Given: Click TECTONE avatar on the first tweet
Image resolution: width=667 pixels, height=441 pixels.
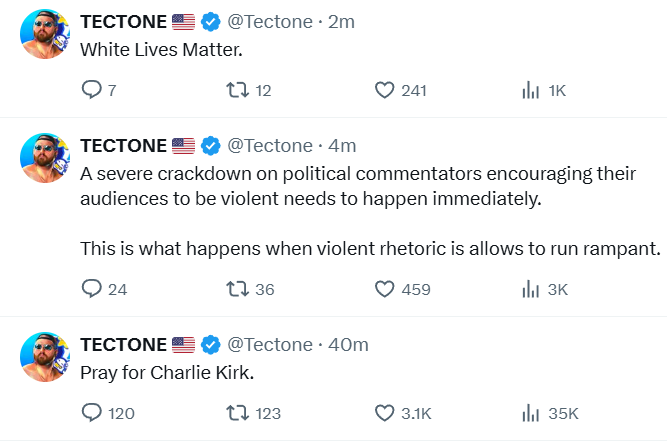Looking at the screenshot, I should pyautogui.click(x=45, y=34).
